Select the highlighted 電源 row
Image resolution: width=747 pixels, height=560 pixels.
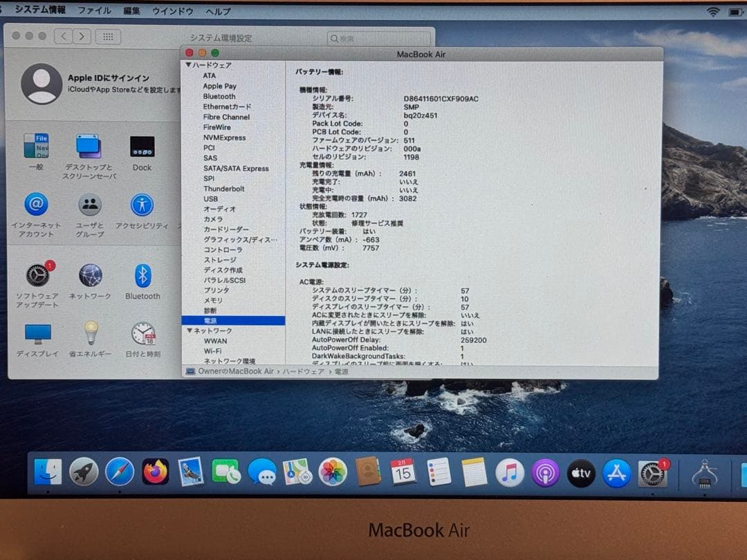(x=233, y=321)
